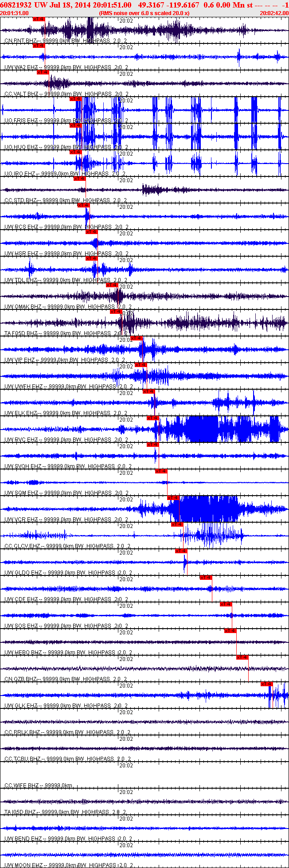Select the red pick flag on UW.VIP trace

coord(137,338)
